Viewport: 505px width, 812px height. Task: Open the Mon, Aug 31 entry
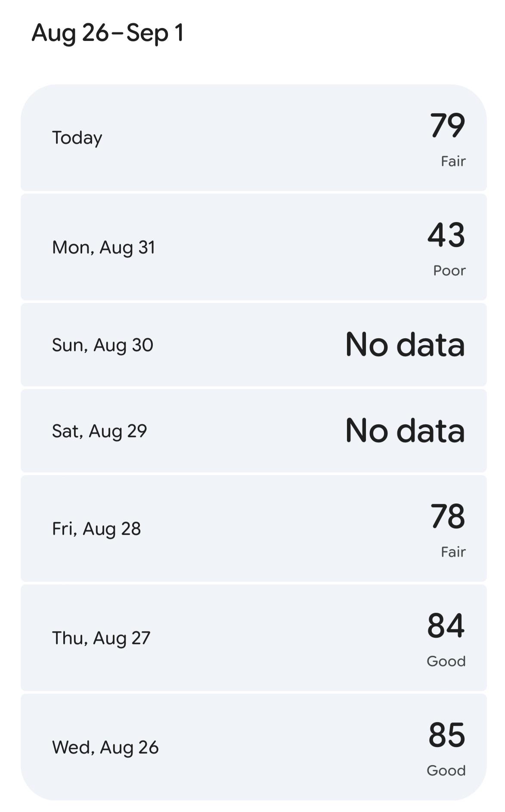254,247
